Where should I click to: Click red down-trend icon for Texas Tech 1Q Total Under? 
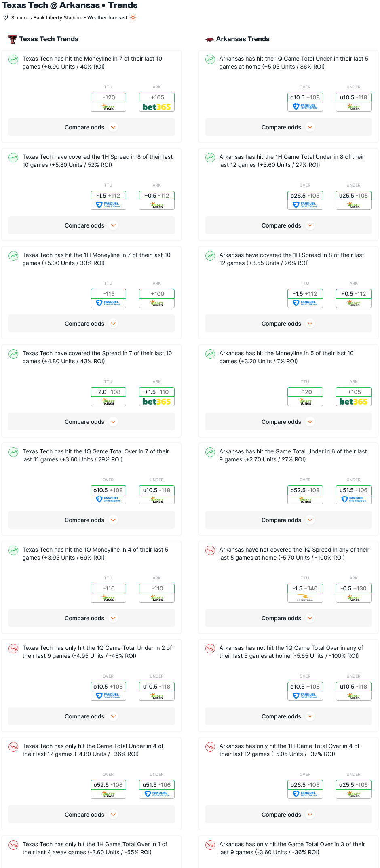[x=13, y=649]
